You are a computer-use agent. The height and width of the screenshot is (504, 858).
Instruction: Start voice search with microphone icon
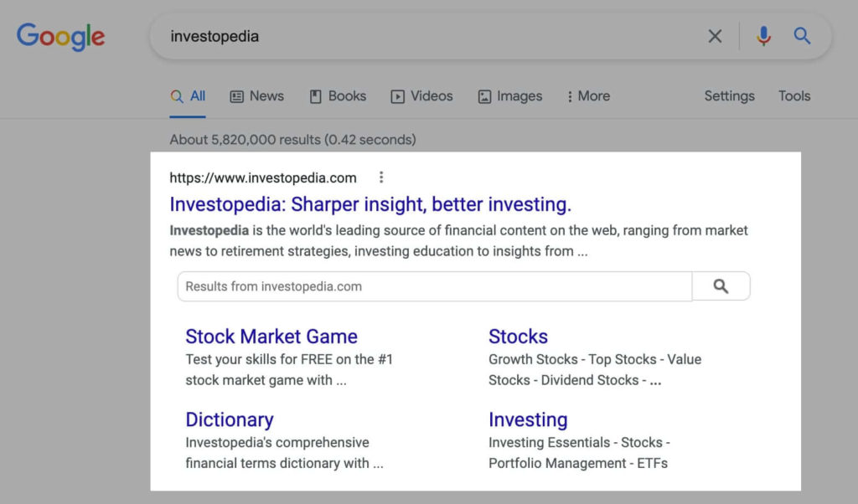click(x=763, y=36)
